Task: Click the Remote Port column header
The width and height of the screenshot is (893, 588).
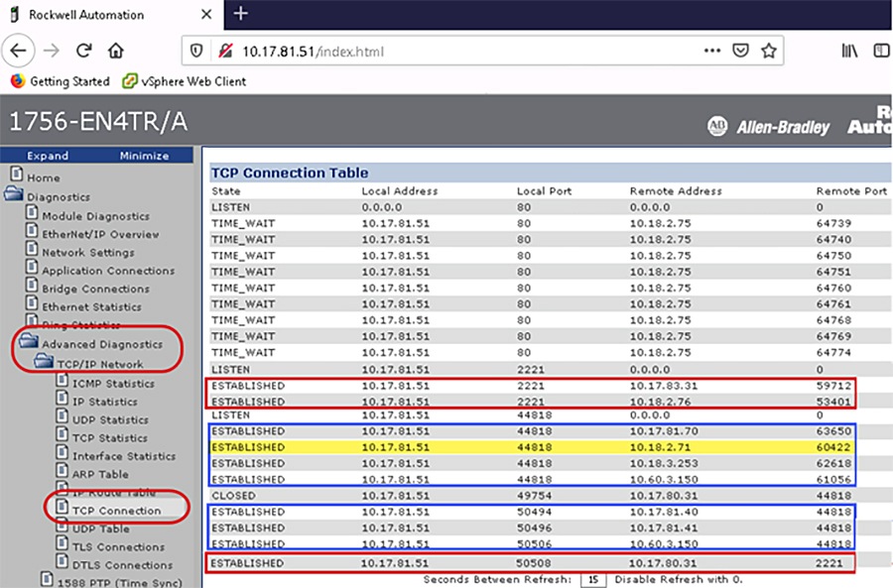Action: [x=851, y=191]
